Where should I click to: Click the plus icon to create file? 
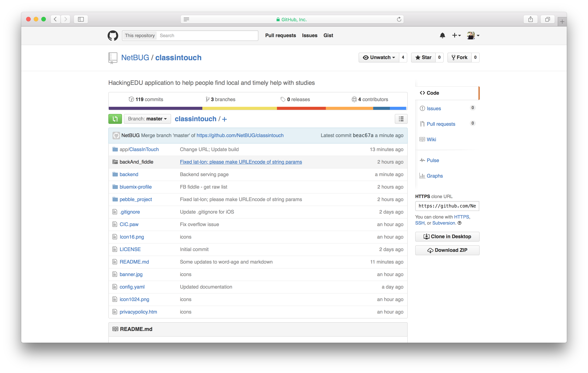click(224, 119)
